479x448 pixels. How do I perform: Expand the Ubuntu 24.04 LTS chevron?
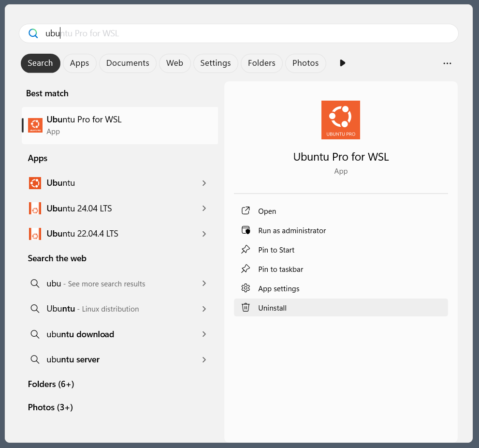(204, 208)
